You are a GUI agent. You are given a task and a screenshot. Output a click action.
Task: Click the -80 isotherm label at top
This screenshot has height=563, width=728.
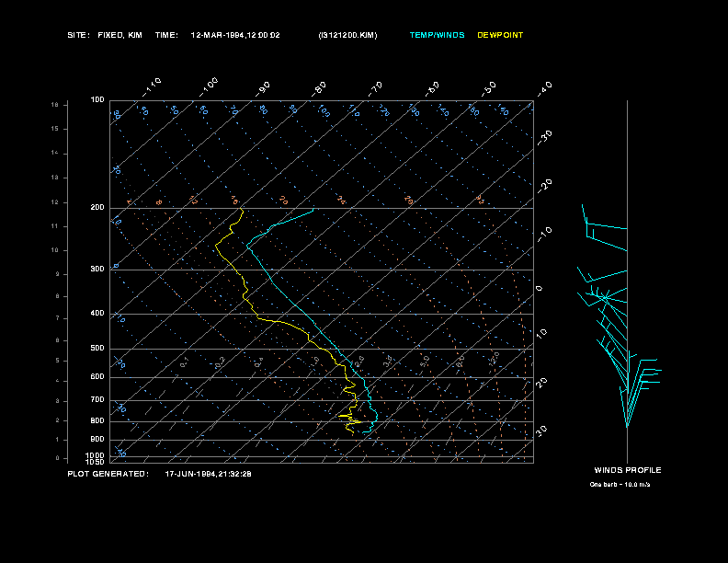click(x=318, y=89)
